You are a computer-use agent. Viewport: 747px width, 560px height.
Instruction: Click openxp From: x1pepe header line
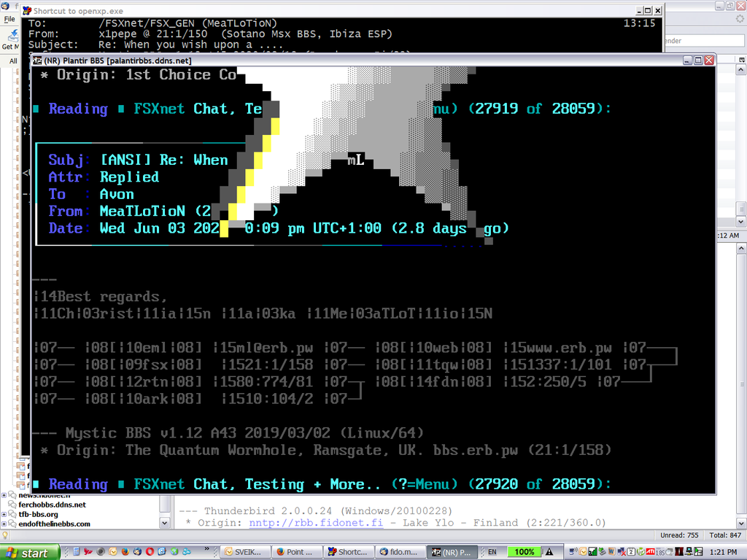210,34
